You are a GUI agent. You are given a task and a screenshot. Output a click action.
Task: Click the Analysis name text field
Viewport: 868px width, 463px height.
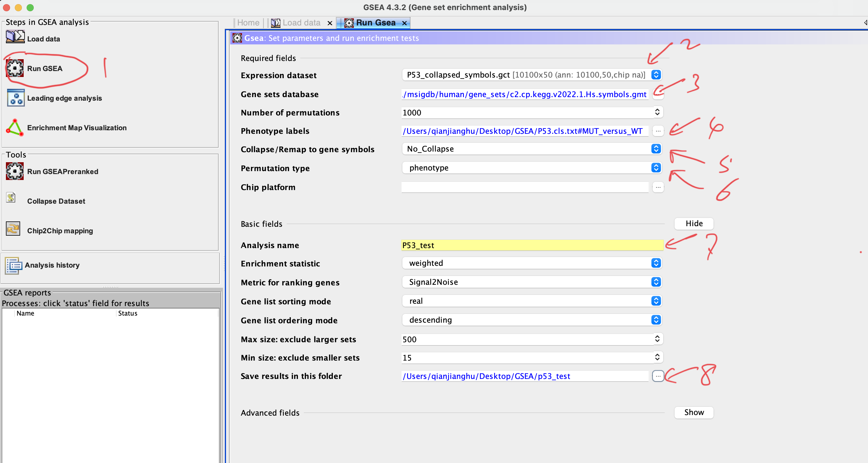[532, 245]
